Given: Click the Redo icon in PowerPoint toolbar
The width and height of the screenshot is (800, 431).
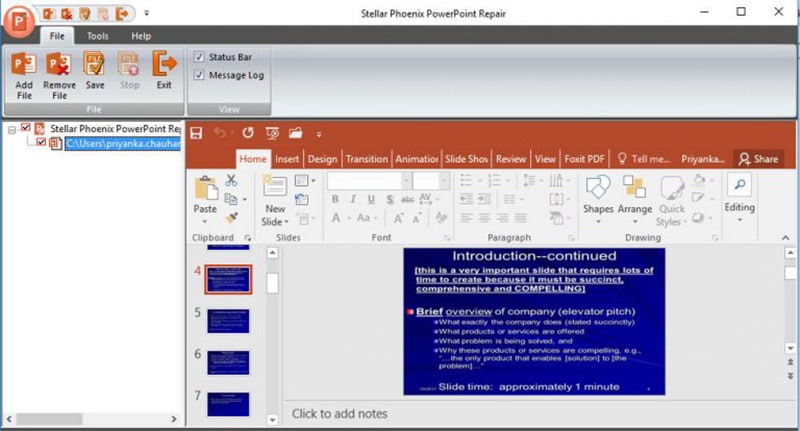Looking at the screenshot, I should click(x=248, y=133).
